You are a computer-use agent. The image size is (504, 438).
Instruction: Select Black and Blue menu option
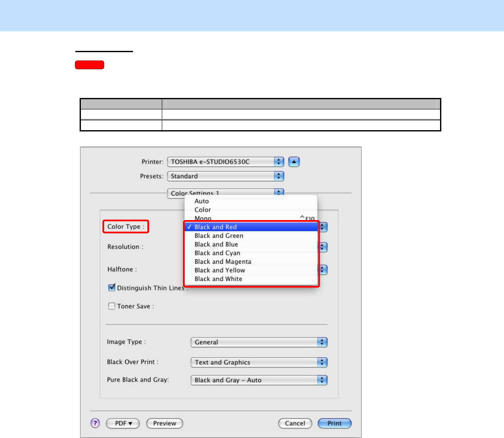[251, 244]
